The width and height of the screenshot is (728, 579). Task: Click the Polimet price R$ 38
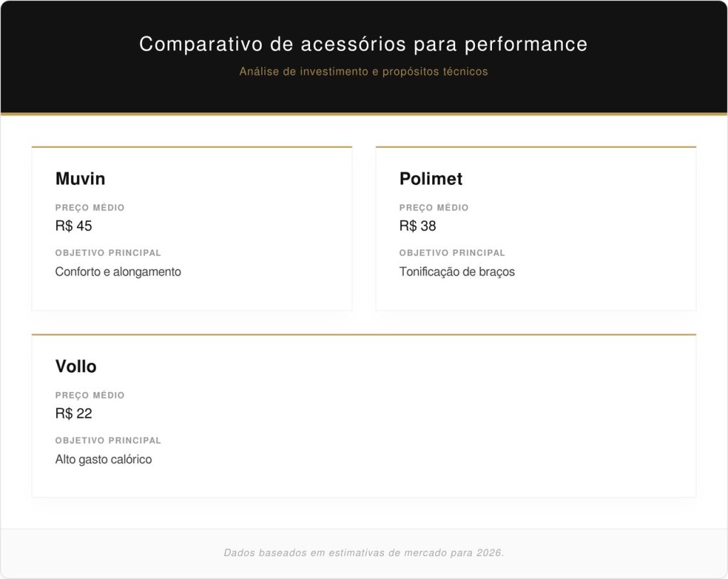(x=418, y=226)
